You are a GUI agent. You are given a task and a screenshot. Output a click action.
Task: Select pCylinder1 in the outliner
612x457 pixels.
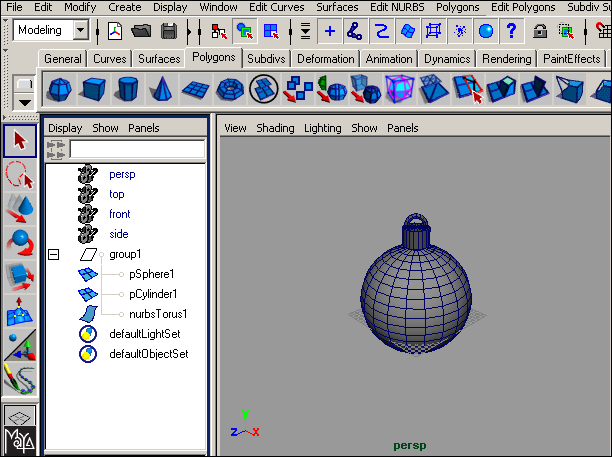[153, 294]
